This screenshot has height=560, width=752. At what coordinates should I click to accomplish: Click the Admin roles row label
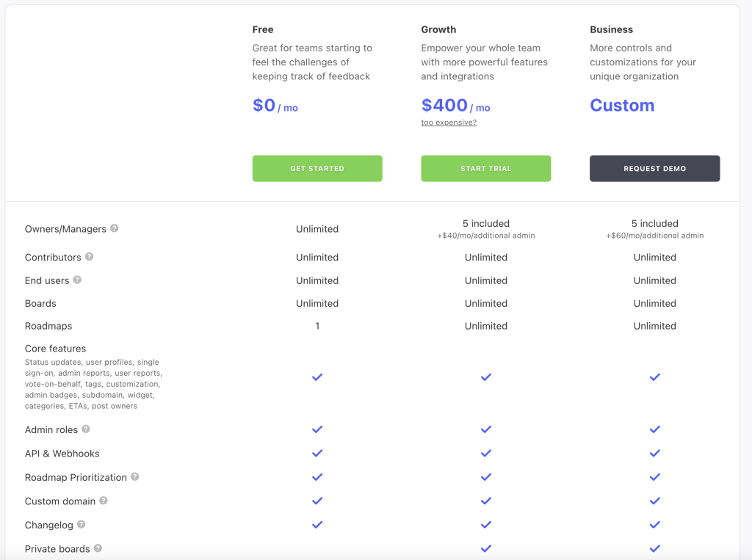[x=51, y=429]
